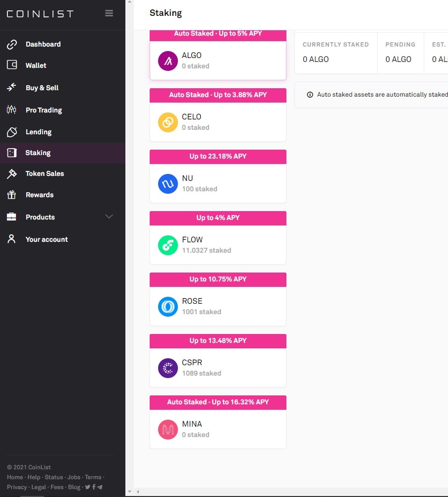Viewport: 448px width, 497px height.
Task: Click the horizontal scroll left arrow
Action: click(x=138, y=492)
